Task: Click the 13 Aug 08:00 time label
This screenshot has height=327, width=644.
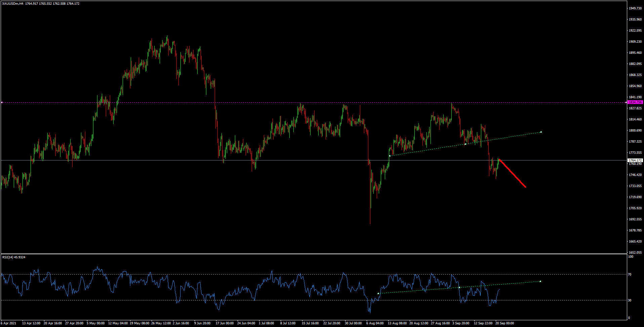Action: (x=397, y=323)
